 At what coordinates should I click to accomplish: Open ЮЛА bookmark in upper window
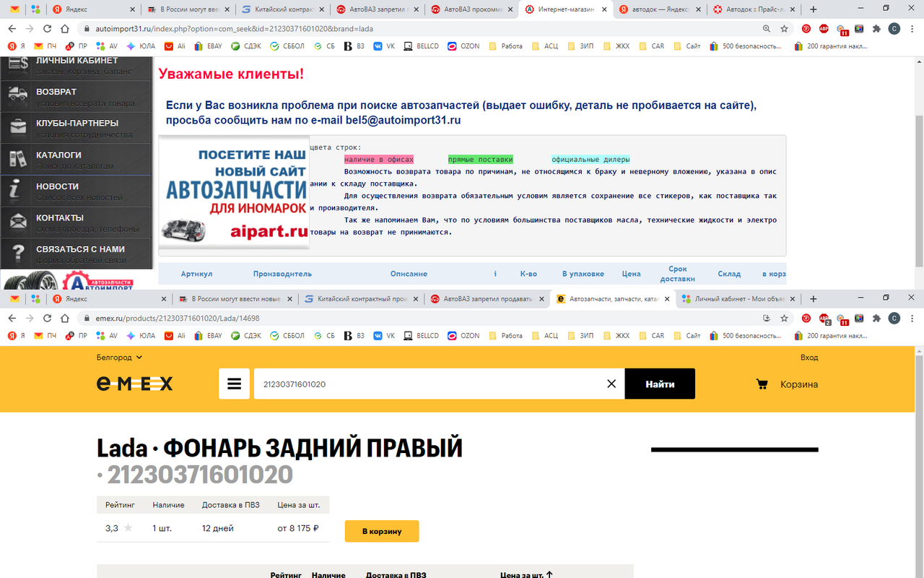(x=141, y=46)
